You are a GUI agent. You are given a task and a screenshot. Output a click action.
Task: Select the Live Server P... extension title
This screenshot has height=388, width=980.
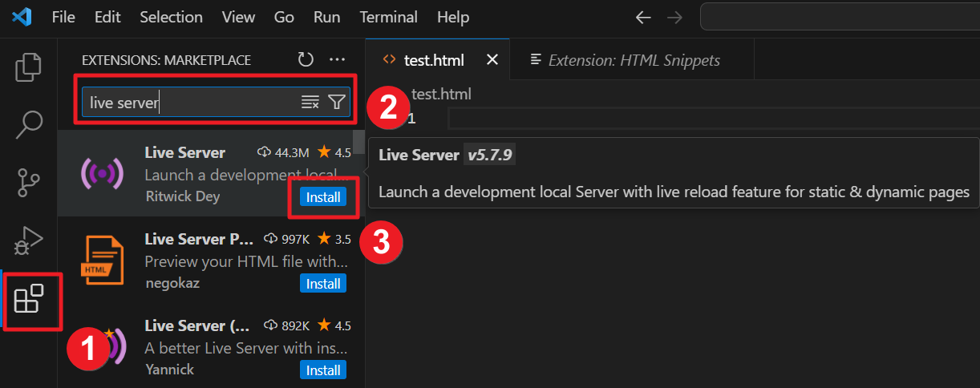[x=199, y=239]
